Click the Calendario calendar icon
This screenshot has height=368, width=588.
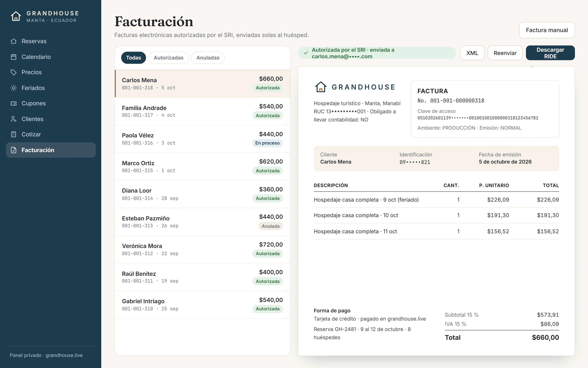[14, 57]
